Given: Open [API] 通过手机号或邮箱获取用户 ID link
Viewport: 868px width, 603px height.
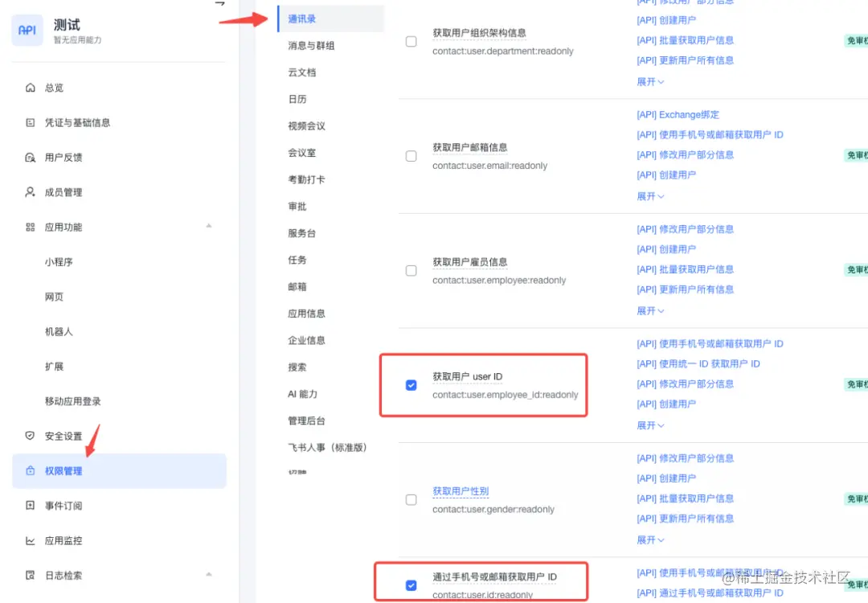Looking at the screenshot, I should coord(710,593).
